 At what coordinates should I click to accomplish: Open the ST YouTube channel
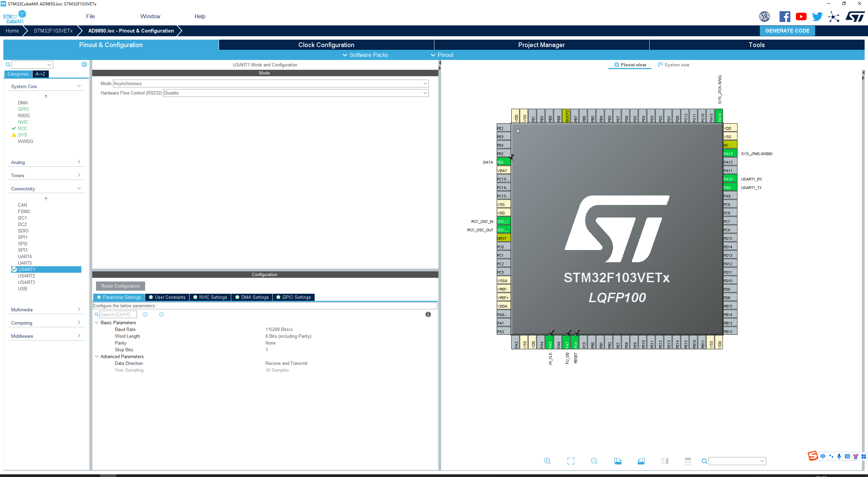click(801, 17)
